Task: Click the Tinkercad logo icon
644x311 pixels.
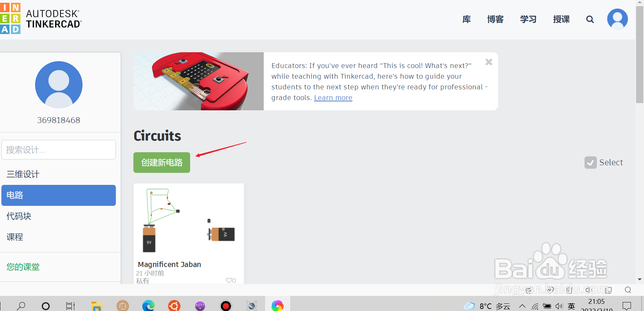Action: 10,19
